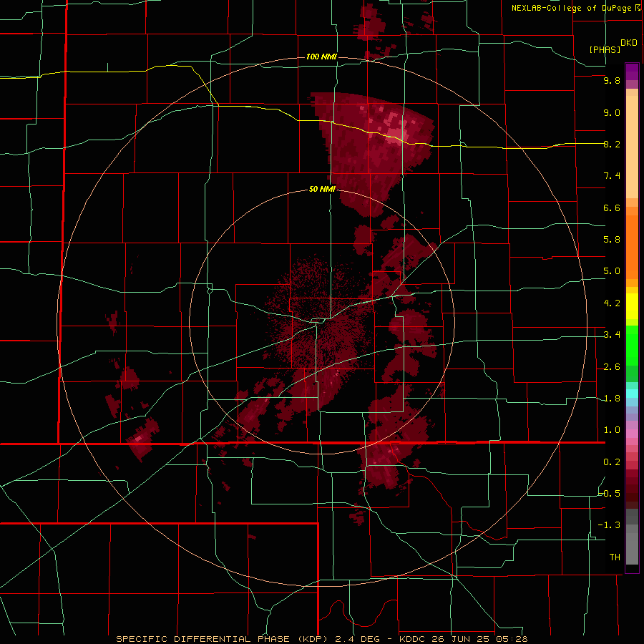
Task: Click the 1.8 scale value
Action: [x=612, y=399]
